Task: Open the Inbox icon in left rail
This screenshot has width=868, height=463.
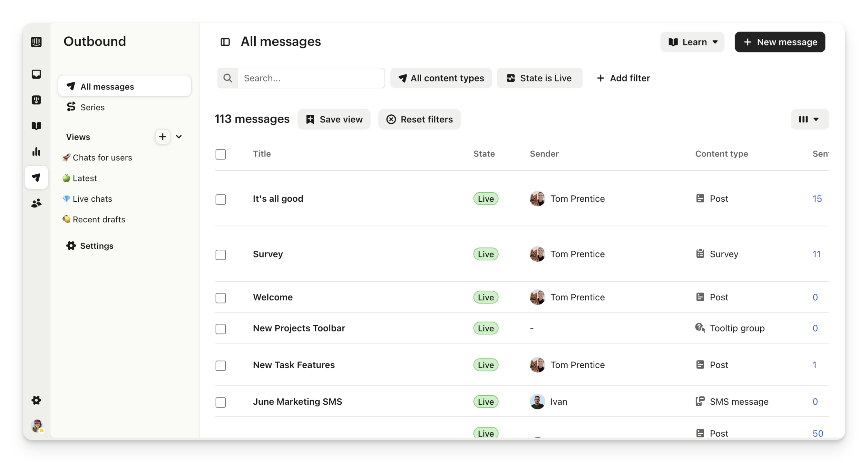Action: tap(36, 74)
